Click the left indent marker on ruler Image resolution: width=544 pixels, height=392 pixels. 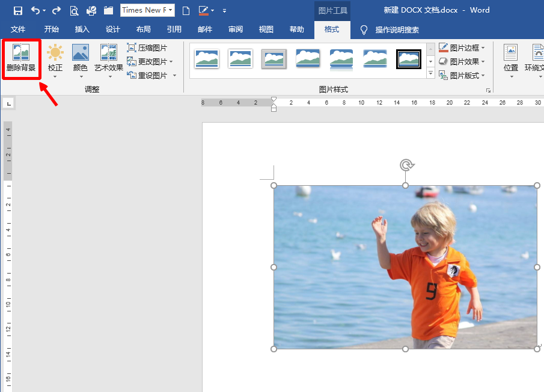pos(274,109)
